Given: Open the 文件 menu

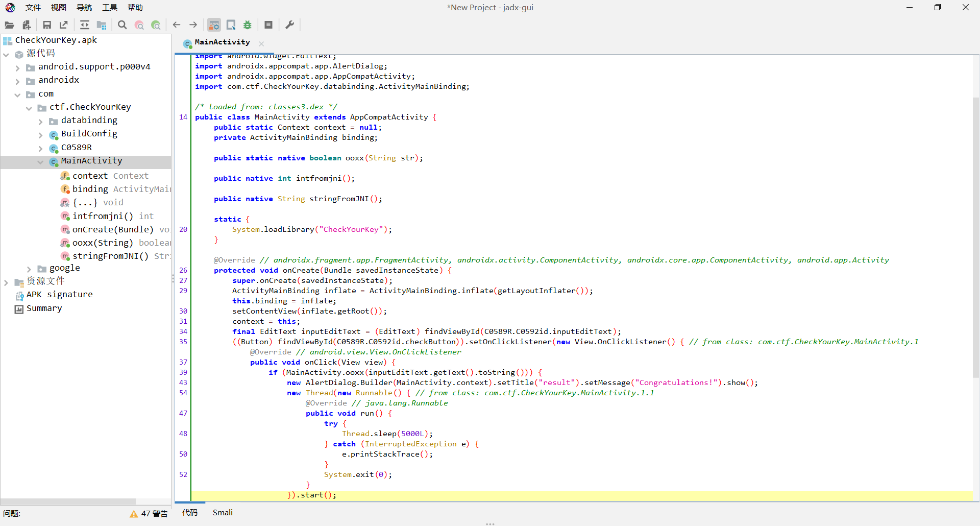Looking at the screenshot, I should [33, 7].
